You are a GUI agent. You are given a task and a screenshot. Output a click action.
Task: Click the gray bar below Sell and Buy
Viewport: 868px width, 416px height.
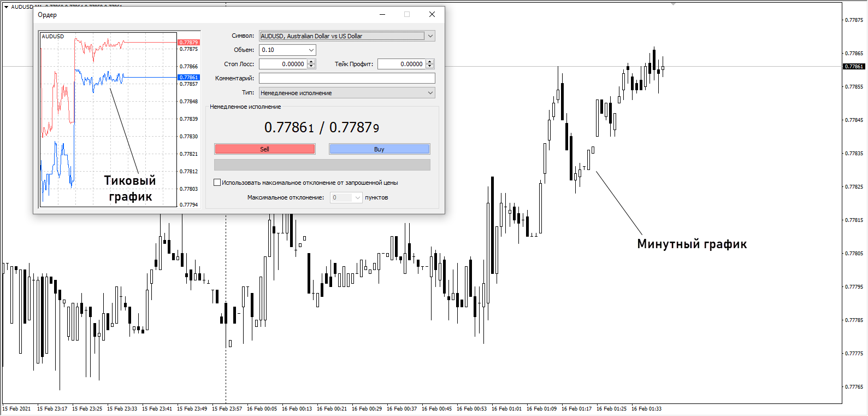pos(322,165)
